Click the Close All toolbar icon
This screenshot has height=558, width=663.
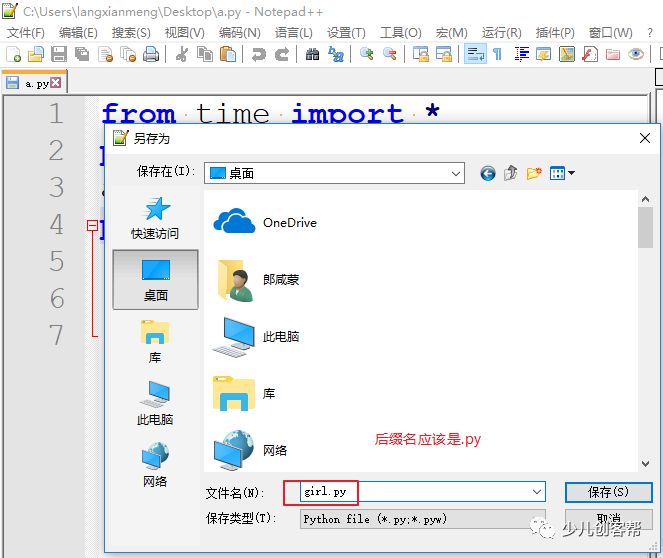click(x=128, y=54)
